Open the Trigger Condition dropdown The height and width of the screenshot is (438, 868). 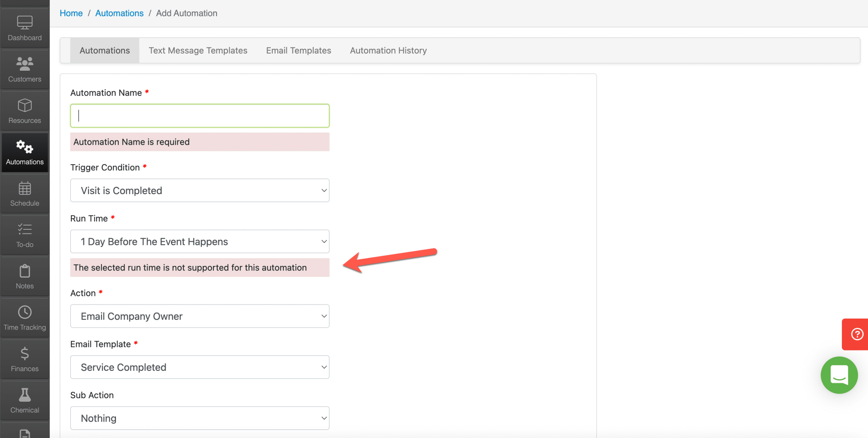(x=200, y=190)
